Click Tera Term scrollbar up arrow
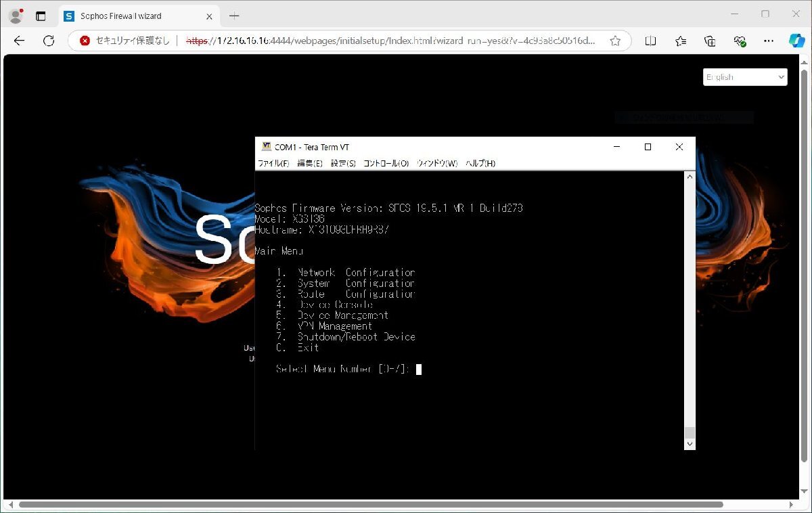 point(690,177)
